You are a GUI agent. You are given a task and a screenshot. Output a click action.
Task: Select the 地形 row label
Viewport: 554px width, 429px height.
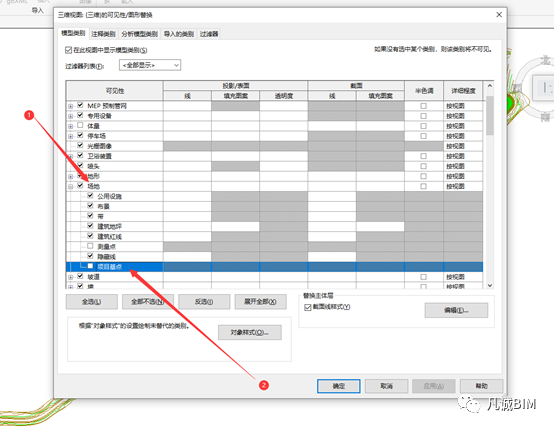click(94, 176)
